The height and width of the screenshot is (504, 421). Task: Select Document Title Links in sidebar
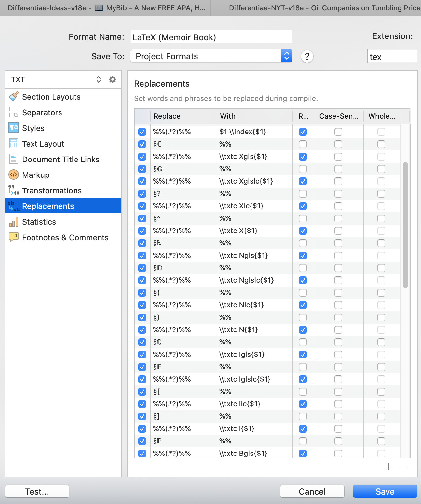coord(61,159)
